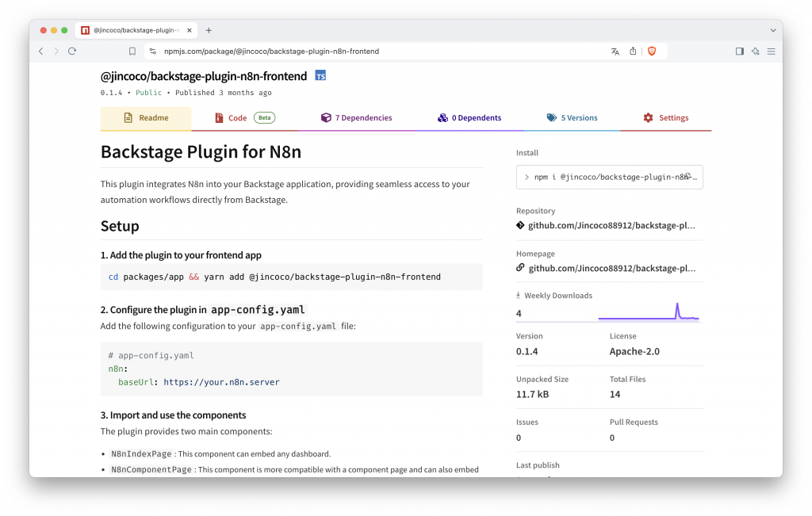Open a new tab with plus button
Image resolution: width=812 pixels, height=516 pixels.
pyautogui.click(x=209, y=31)
